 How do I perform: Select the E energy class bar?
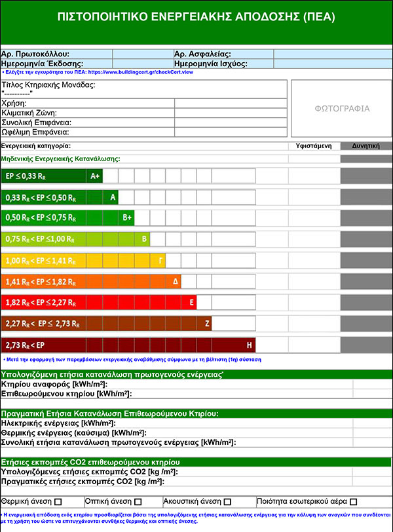(99, 302)
